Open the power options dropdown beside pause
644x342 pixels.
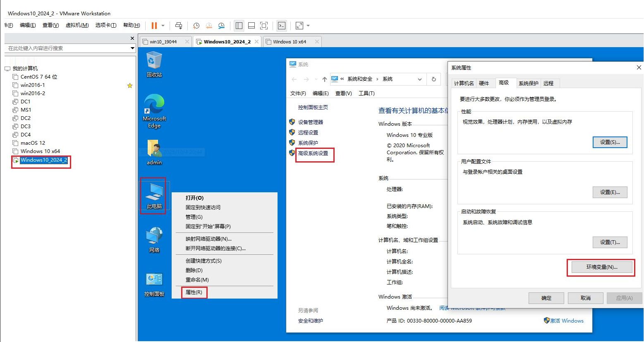pos(163,26)
